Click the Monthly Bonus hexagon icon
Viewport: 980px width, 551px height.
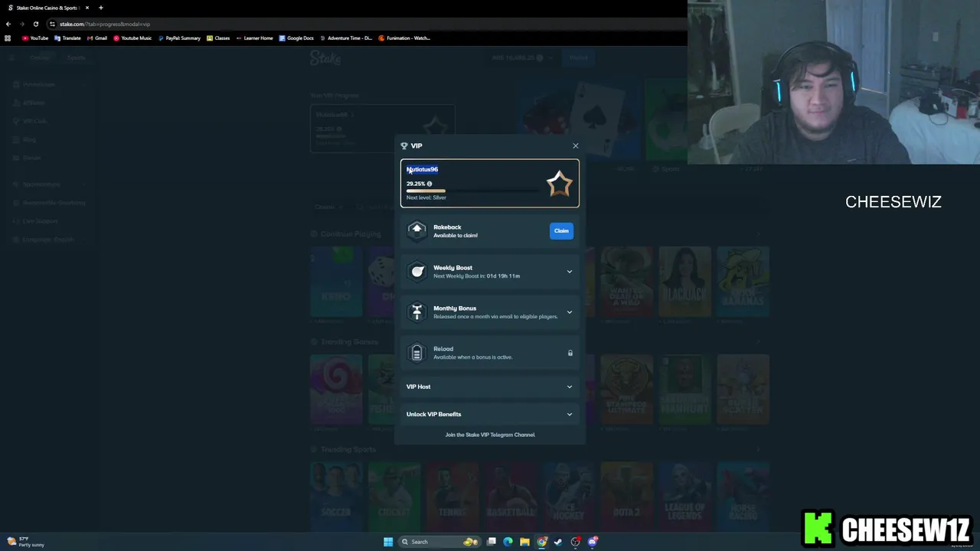coord(416,311)
